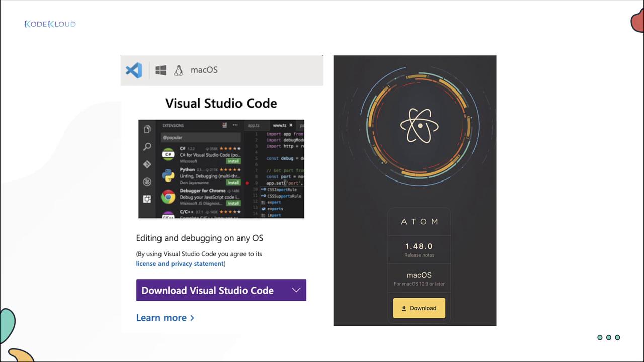Switch to the app.ts editor tab
Viewport: 644px width, 362px height.
(x=254, y=125)
